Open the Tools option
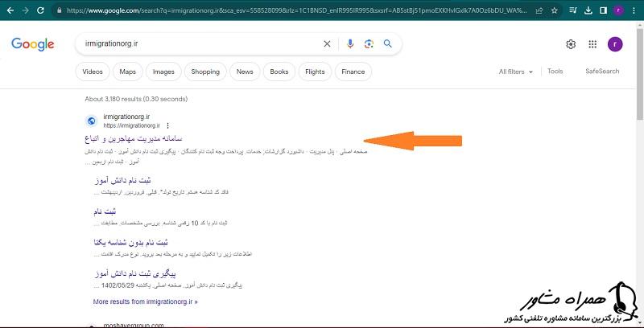Image resolution: width=644 pixels, height=328 pixels. pos(555,72)
